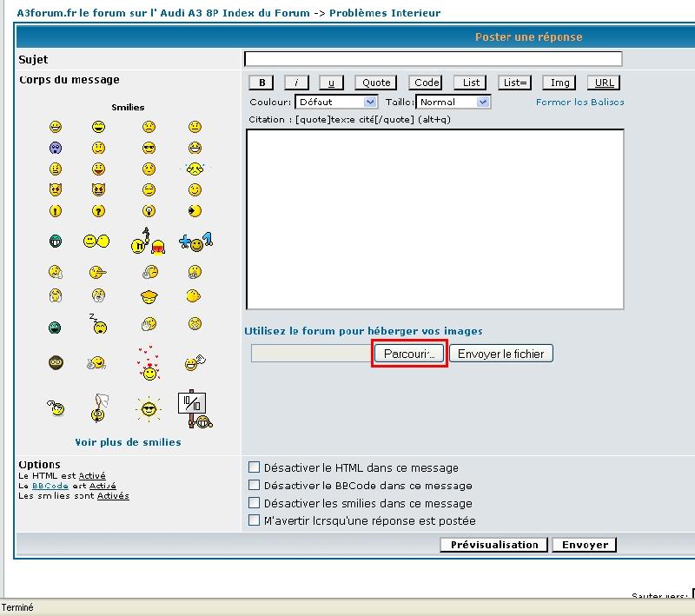Image resolution: width=695 pixels, height=616 pixels.
Task: Insert the light bulb idea smiley
Action: pyautogui.click(x=149, y=211)
